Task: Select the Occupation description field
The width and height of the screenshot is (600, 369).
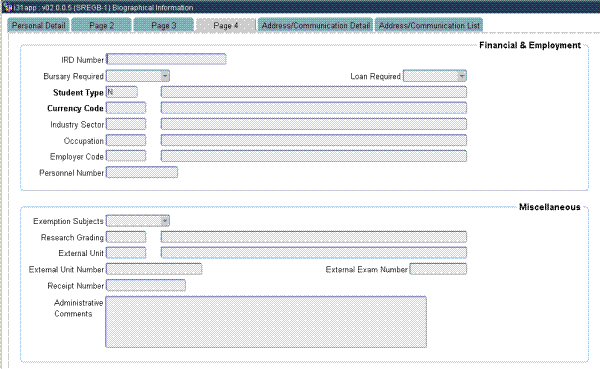Action: tap(314, 140)
